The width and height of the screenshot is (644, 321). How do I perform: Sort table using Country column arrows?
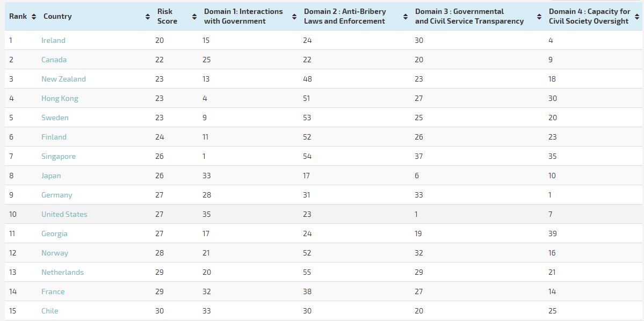click(x=148, y=17)
